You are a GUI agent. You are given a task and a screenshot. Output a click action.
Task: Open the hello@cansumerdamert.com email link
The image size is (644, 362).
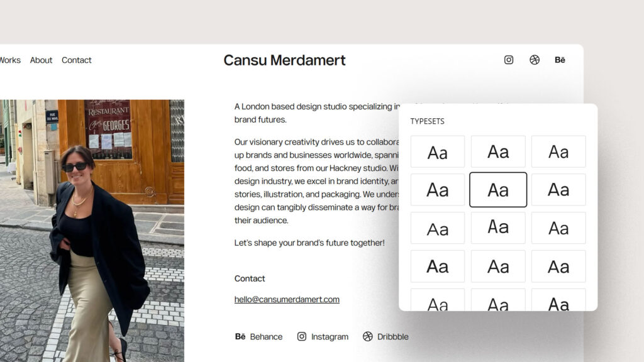287,299
